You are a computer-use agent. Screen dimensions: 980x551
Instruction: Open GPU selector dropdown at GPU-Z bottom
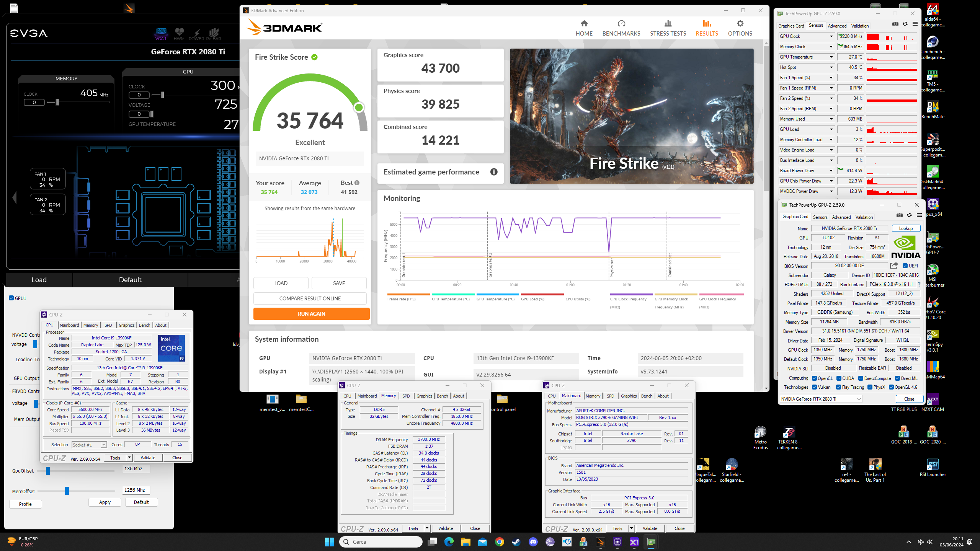pos(821,399)
